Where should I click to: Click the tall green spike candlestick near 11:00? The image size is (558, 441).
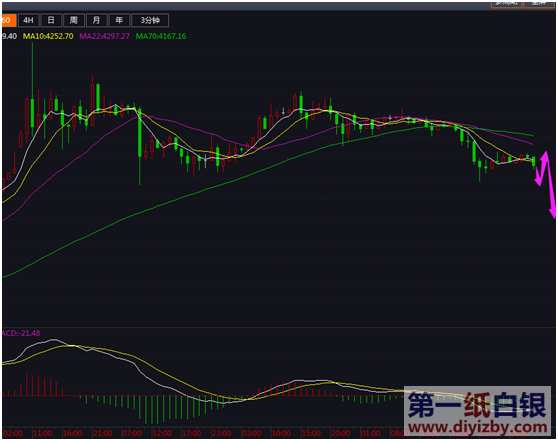click(32, 90)
